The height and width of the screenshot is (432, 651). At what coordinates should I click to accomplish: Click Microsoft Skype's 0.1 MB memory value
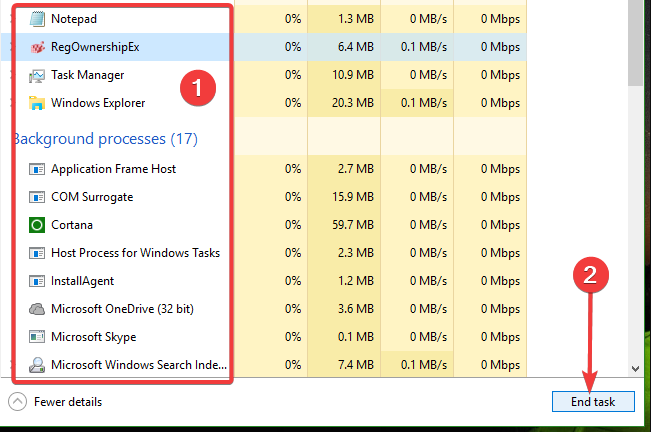pyautogui.click(x=356, y=337)
